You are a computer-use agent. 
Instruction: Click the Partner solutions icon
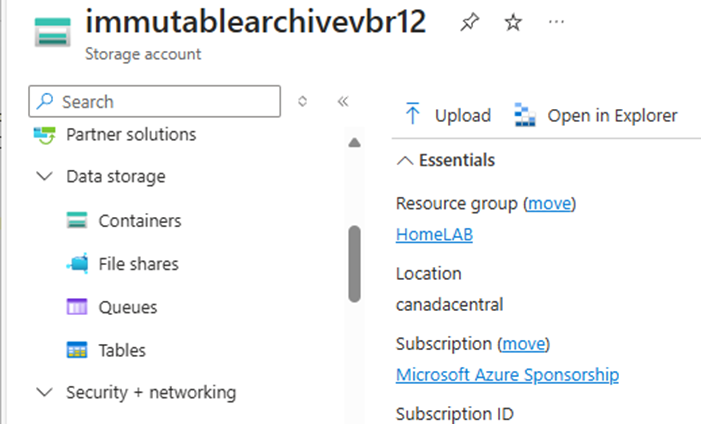pos(45,135)
